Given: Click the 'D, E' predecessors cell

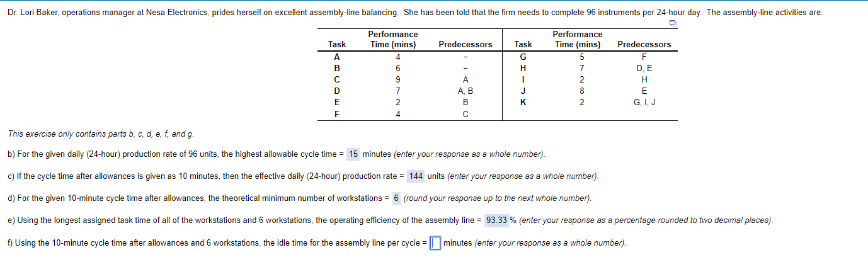Looking at the screenshot, I should click(x=644, y=68).
